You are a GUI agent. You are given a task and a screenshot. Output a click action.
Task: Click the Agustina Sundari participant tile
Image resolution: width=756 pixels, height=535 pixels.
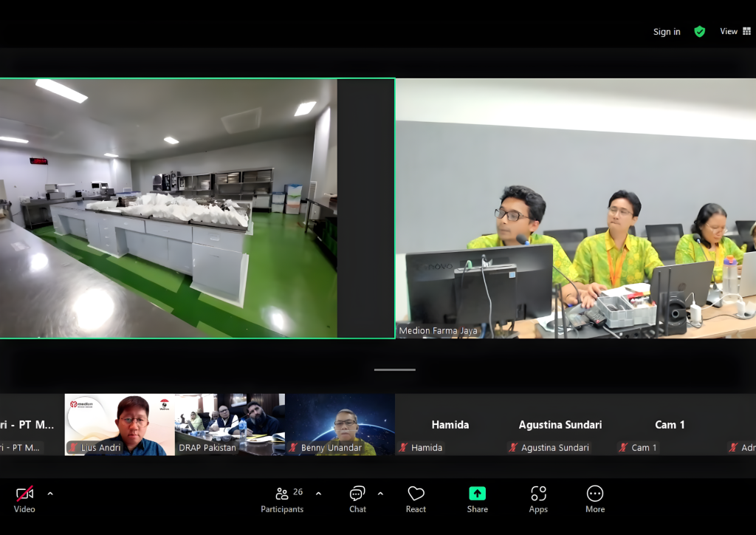click(560, 425)
